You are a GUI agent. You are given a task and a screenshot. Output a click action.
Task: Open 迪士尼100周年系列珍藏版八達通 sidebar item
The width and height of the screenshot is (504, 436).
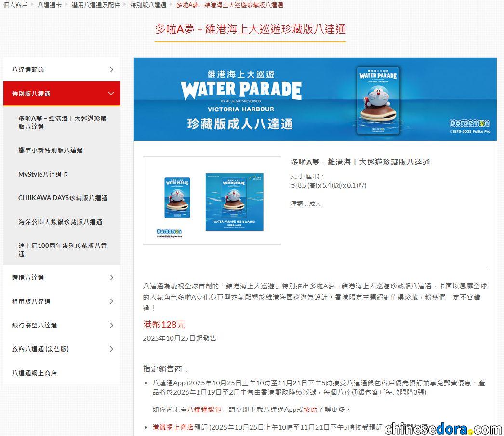pyautogui.click(x=63, y=249)
